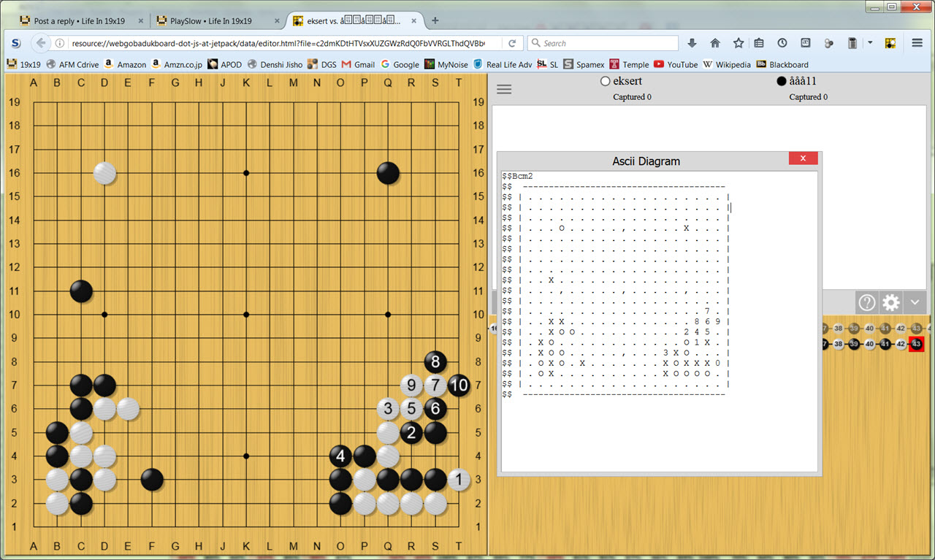The image size is (935, 560).
Task: Bookmark this page with the star icon
Action: tap(738, 43)
